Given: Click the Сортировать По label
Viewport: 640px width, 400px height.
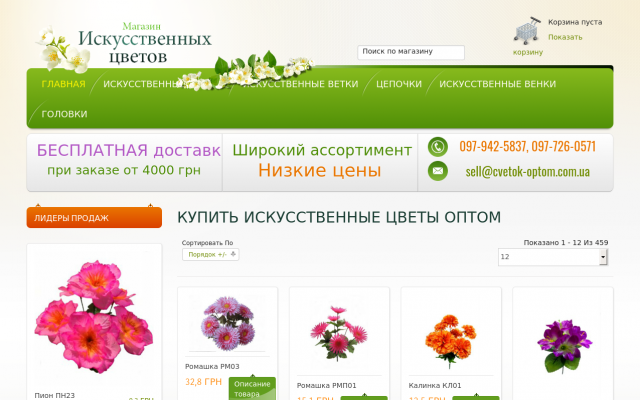Looking at the screenshot, I should [x=207, y=243].
